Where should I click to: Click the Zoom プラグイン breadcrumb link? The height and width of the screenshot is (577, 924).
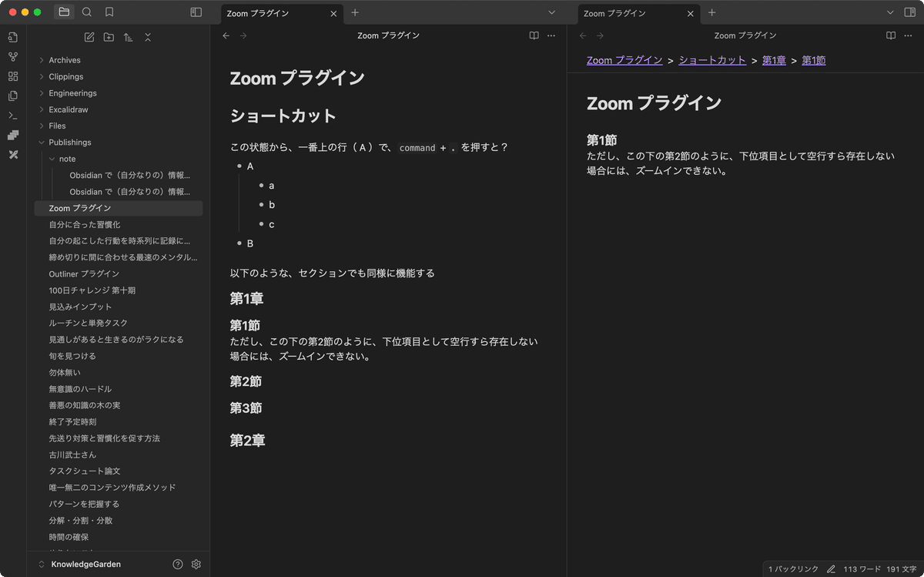(624, 60)
